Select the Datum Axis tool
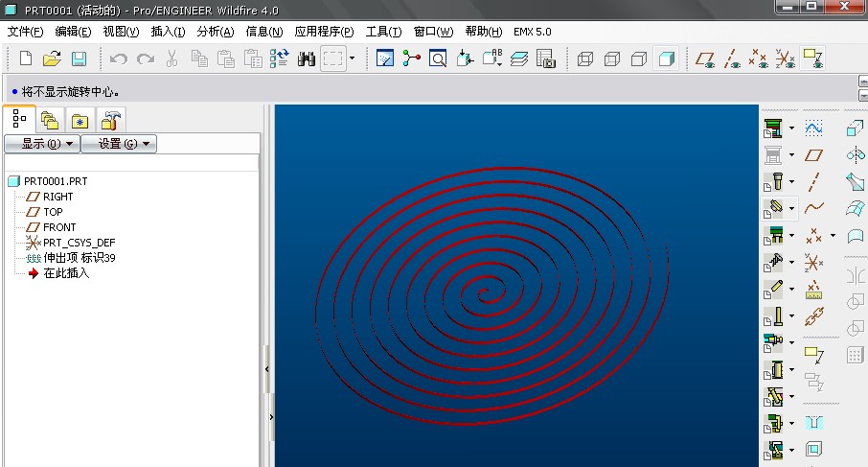The height and width of the screenshot is (467, 868). click(x=813, y=181)
